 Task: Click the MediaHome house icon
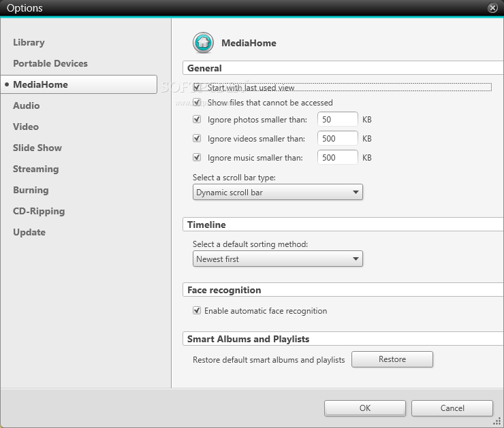(x=203, y=43)
